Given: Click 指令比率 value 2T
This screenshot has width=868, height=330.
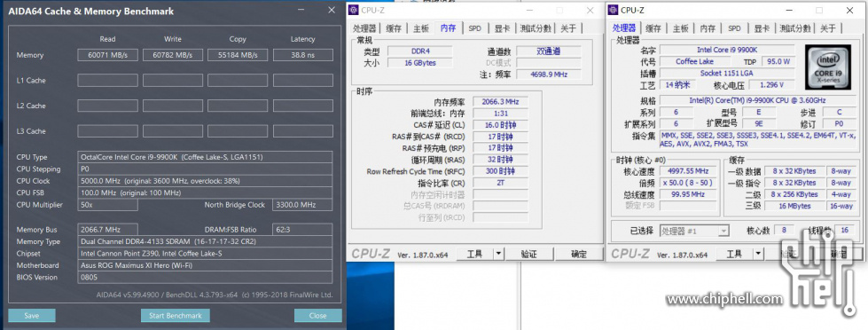Looking at the screenshot, I should coord(500,183).
